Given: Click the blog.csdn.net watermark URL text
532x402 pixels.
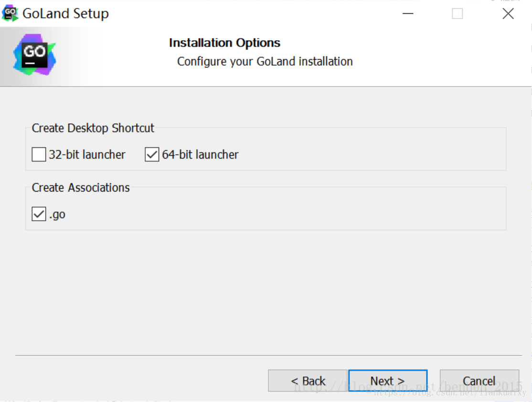Looking at the screenshot, I should (x=449, y=393).
